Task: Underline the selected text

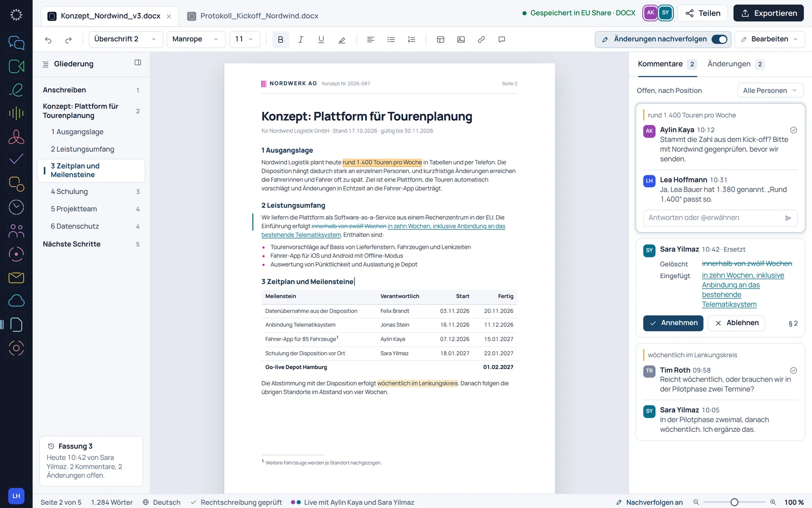Action: click(x=321, y=39)
